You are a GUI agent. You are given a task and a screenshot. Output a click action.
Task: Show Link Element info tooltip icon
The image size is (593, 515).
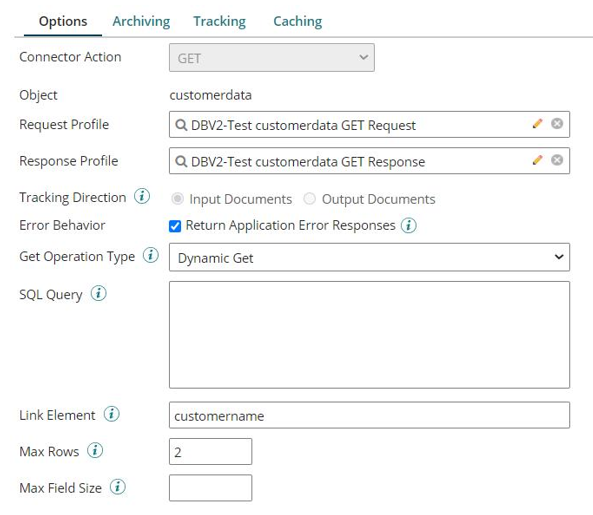pyautogui.click(x=112, y=414)
